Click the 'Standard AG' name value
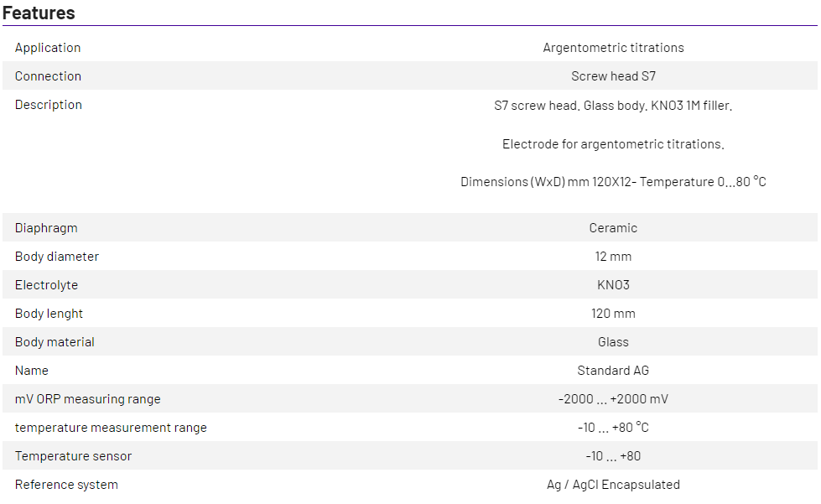This screenshot has height=504, width=821. pos(613,371)
